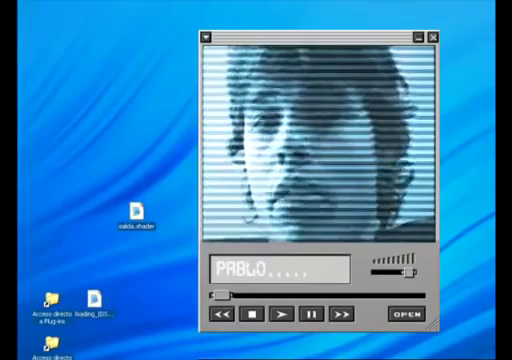This screenshot has width=512, height=360.
Task: Select the salida.shader file icon
Action: (137, 211)
